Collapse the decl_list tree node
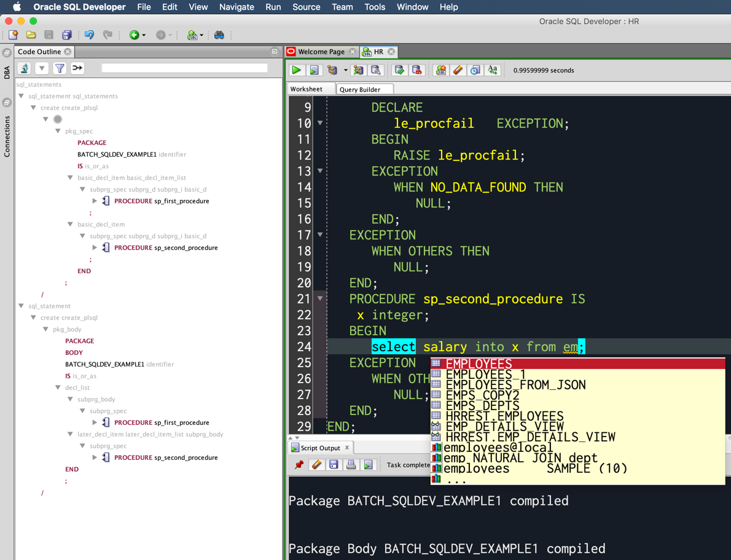The image size is (731, 560). coord(58,387)
